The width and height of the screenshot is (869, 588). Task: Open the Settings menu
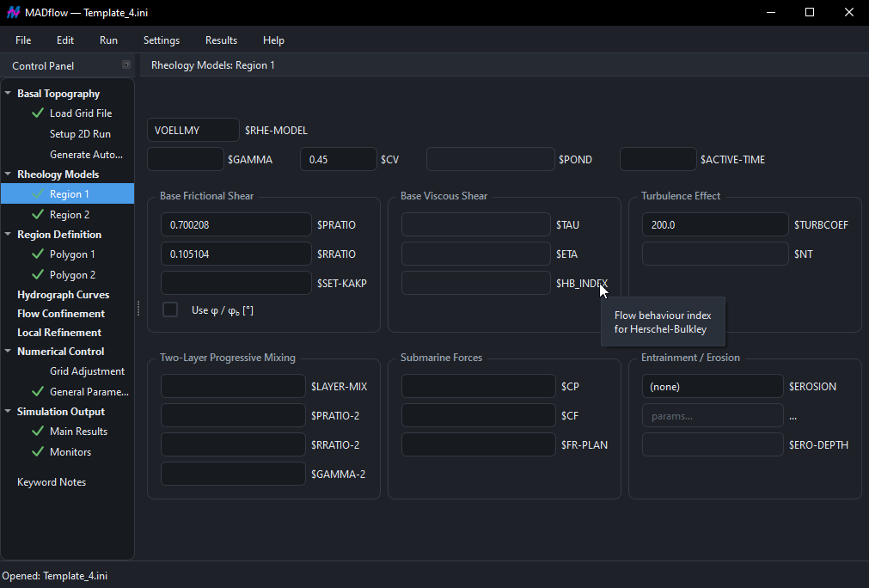click(x=162, y=40)
